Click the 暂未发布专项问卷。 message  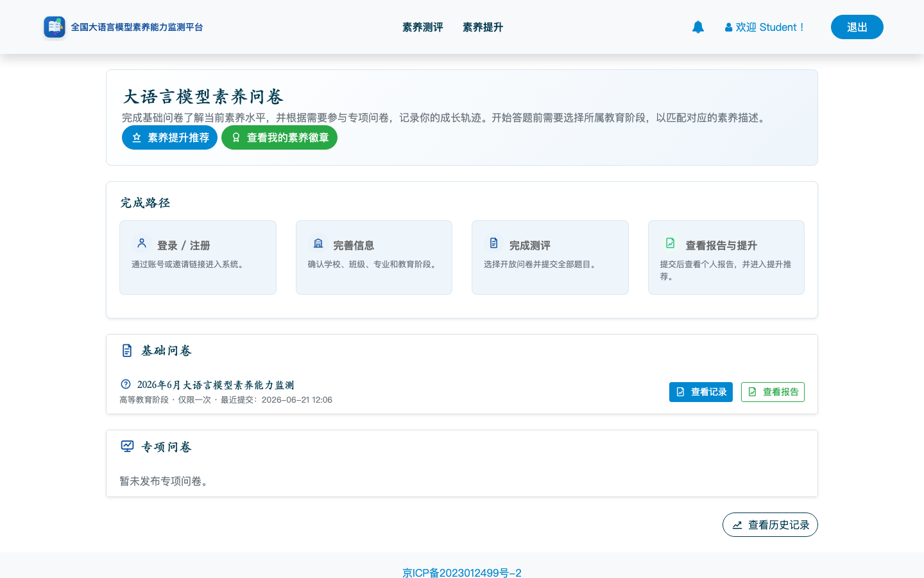(x=166, y=481)
